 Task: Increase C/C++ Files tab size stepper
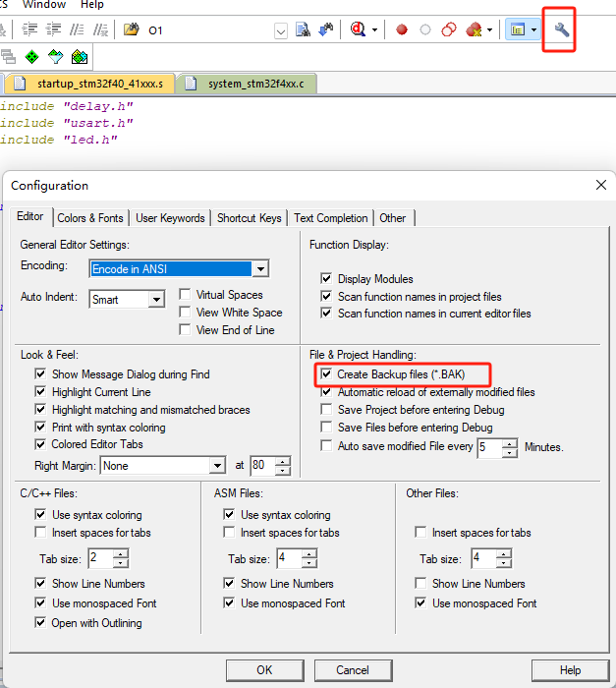pyautogui.click(x=121, y=554)
